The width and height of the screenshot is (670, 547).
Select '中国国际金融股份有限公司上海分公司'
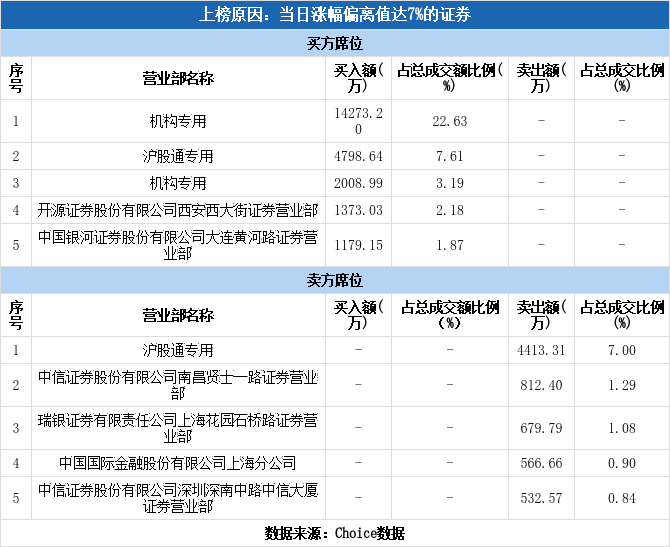pyautogui.click(x=178, y=463)
